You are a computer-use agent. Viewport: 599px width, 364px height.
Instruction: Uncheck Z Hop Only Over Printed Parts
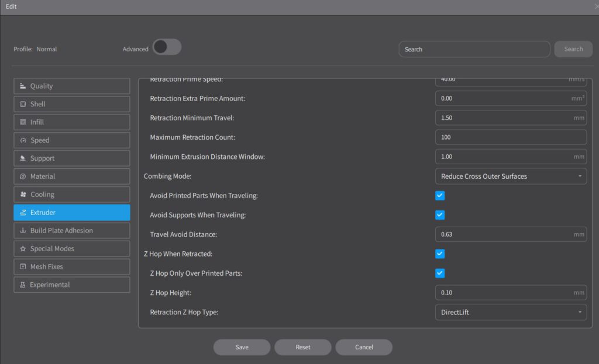tap(440, 273)
